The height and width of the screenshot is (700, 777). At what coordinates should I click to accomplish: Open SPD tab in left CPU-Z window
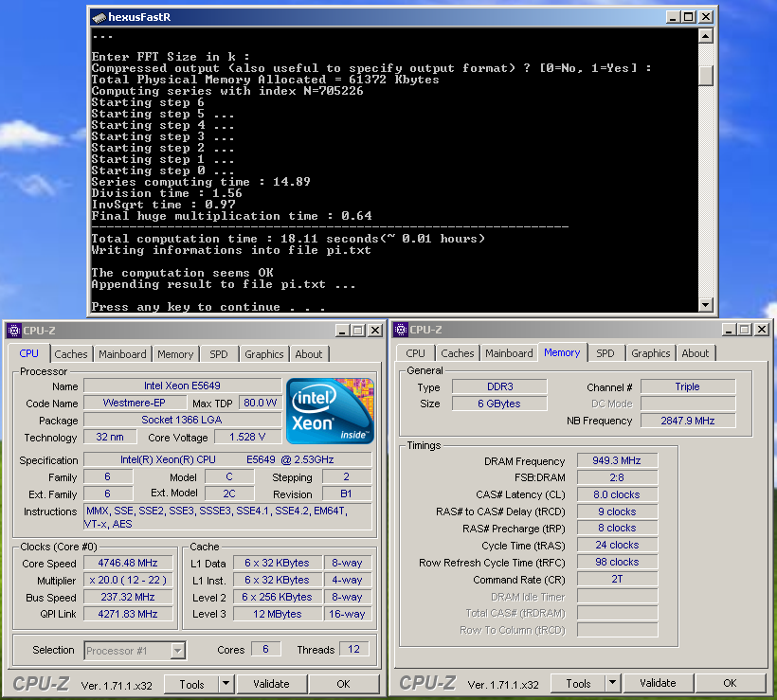[219, 354]
